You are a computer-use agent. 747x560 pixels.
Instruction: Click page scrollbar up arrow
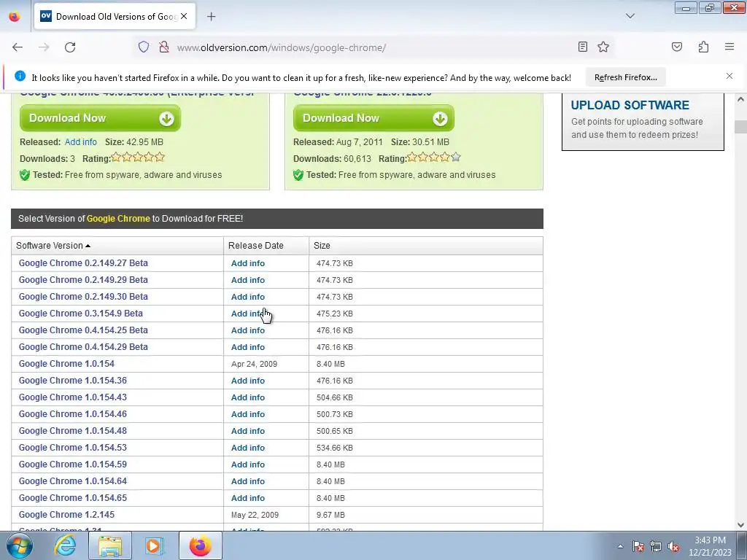(741, 99)
